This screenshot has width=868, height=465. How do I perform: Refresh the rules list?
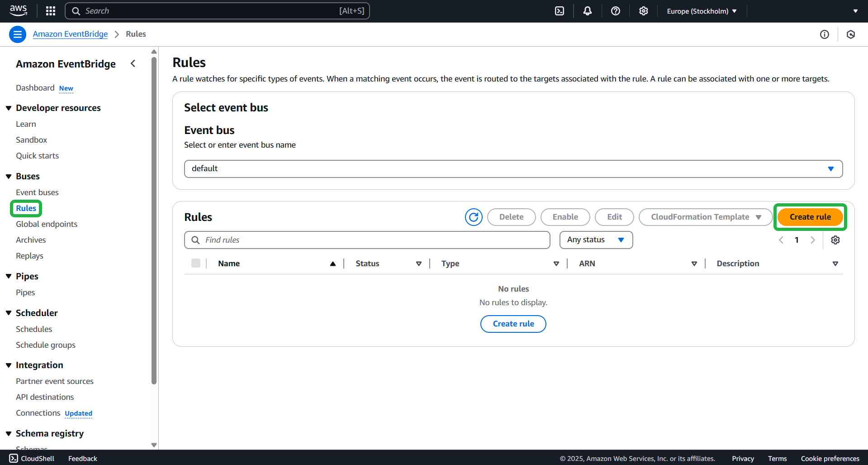[x=474, y=217]
